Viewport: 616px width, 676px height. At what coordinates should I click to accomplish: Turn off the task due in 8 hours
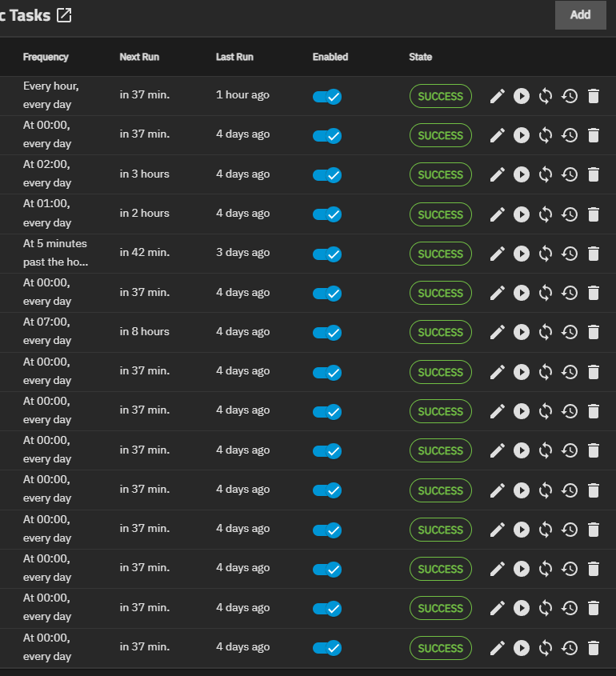[327, 332]
